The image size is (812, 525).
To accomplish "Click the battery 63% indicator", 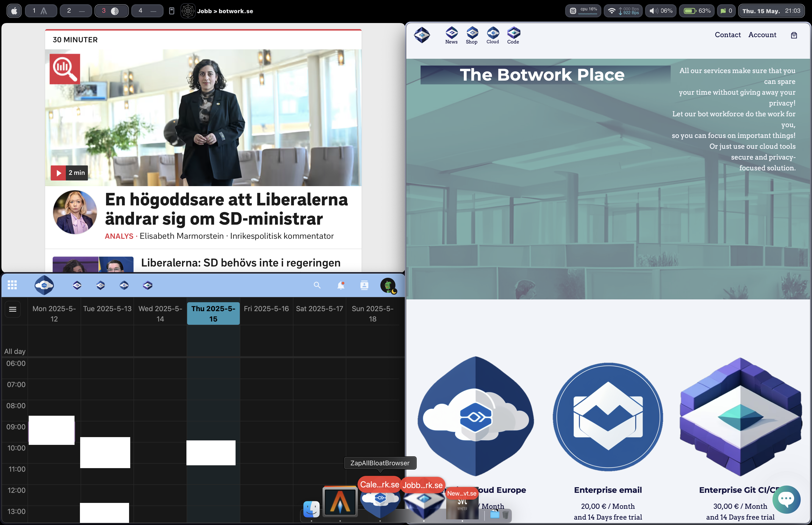I will (x=697, y=11).
